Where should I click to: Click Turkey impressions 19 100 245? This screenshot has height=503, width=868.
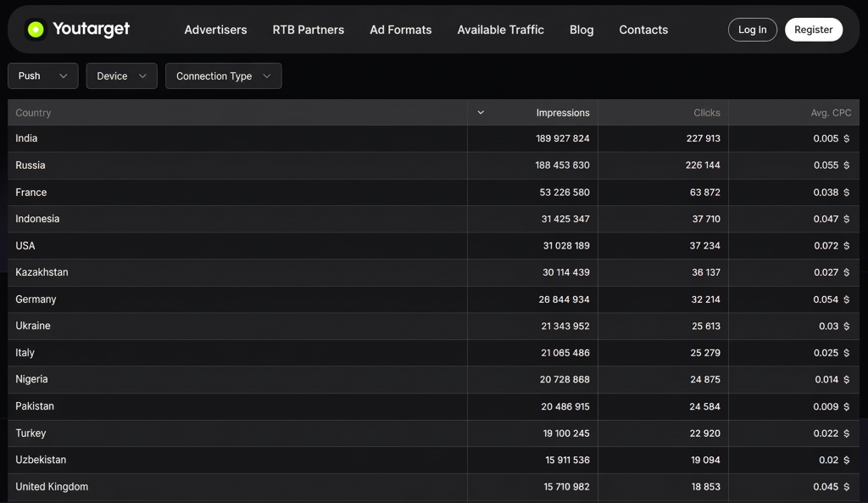pyautogui.click(x=566, y=433)
